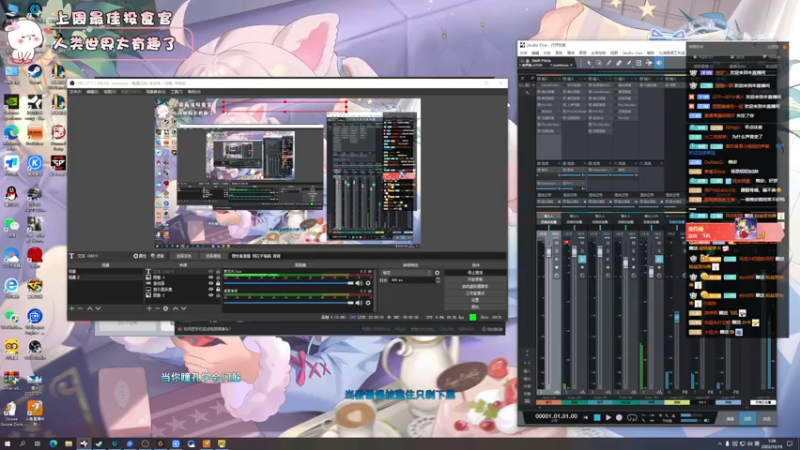Remove selected scene with OBS minus button
The height and width of the screenshot is (450, 800).
pyautogui.click(x=80, y=308)
